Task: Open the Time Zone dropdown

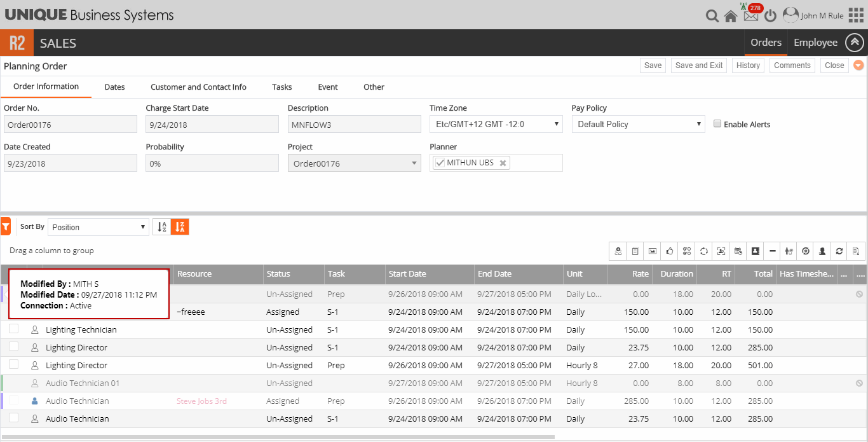Action: (x=496, y=124)
